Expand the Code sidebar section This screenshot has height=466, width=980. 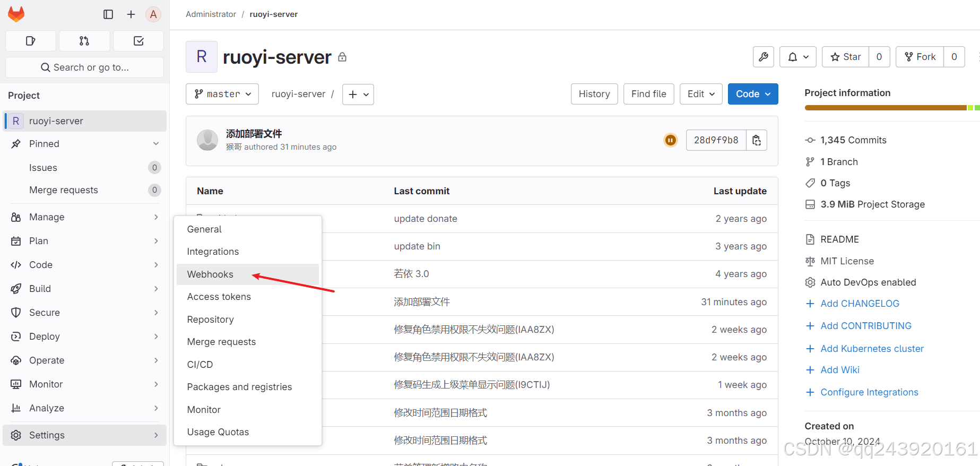coord(85,265)
